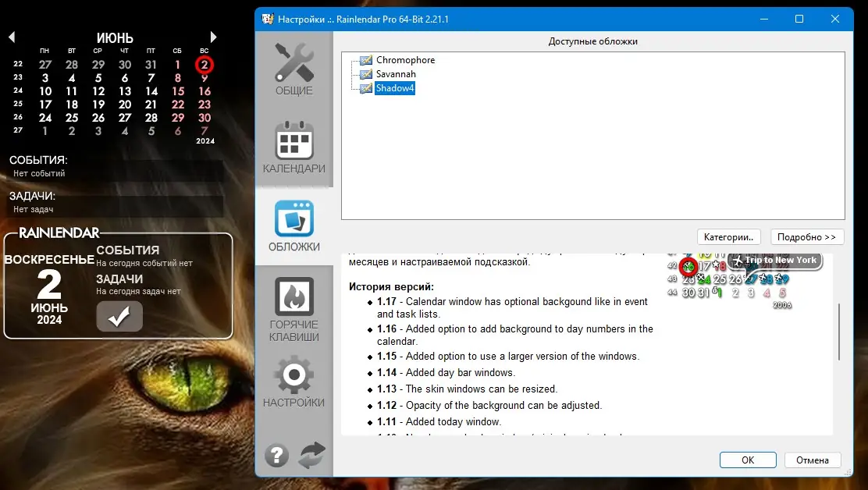Maximize the Настройки settings window
The width and height of the screenshot is (868, 490).
coord(799,19)
